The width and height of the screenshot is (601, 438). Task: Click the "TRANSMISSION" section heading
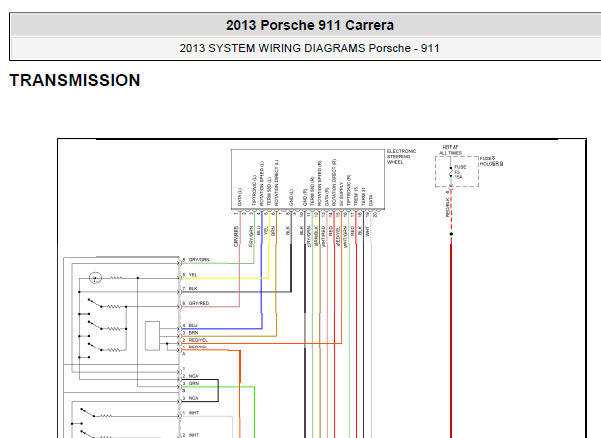click(75, 80)
